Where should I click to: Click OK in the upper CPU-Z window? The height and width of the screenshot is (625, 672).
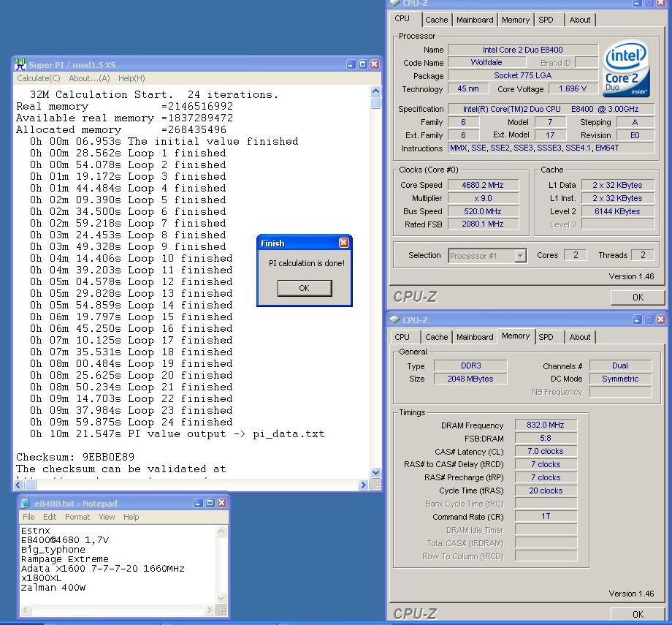click(x=638, y=297)
